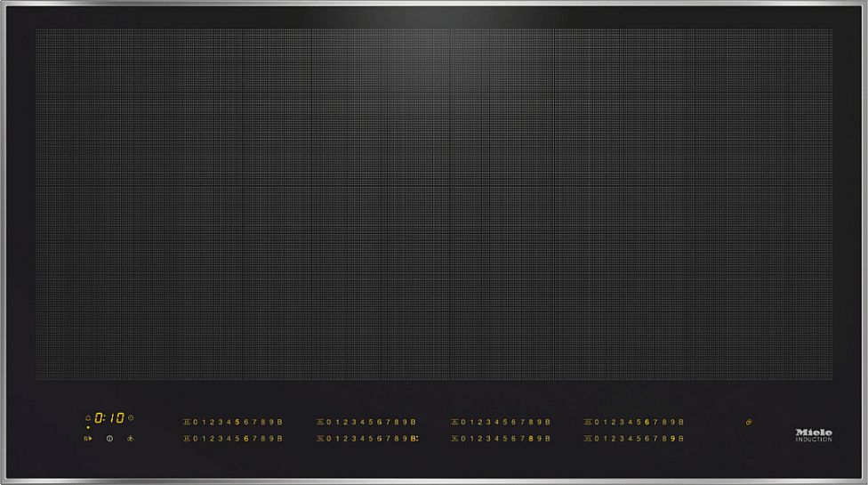868x485 pixels.
Task: Select the highlighted 5 on the leftmost upper strip
Action: pos(237,422)
